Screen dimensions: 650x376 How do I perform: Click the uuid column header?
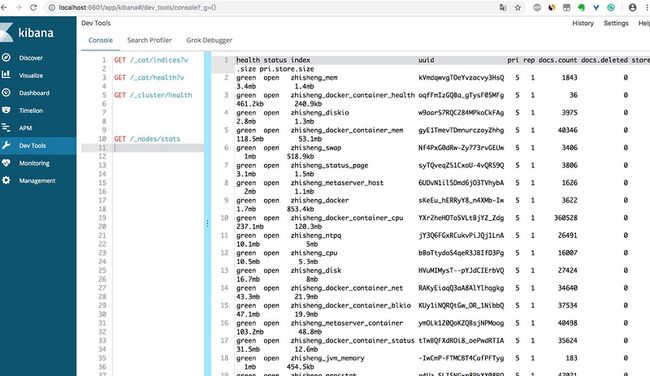pos(426,60)
